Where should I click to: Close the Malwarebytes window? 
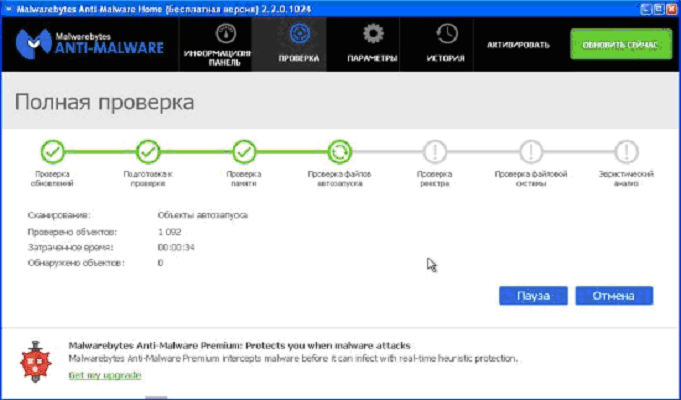tap(671, 9)
